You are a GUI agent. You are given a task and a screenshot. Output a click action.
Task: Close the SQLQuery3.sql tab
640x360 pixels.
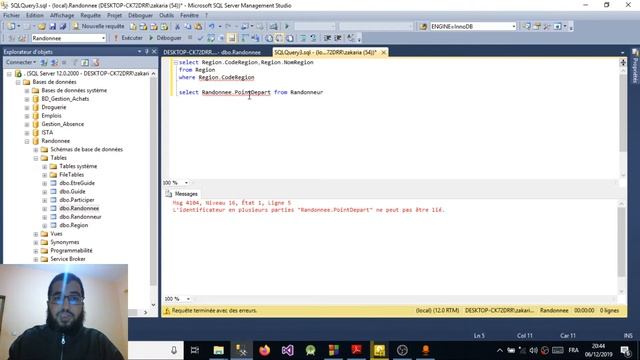[x=383, y=52]
